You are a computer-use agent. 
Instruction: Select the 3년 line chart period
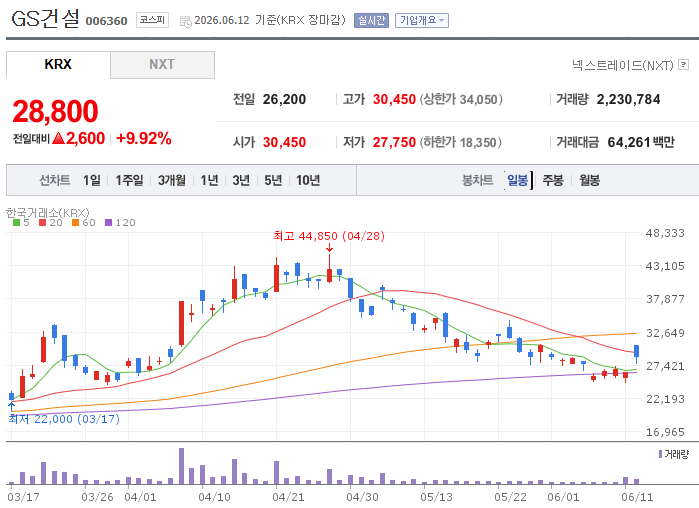[x=241, y=180]
